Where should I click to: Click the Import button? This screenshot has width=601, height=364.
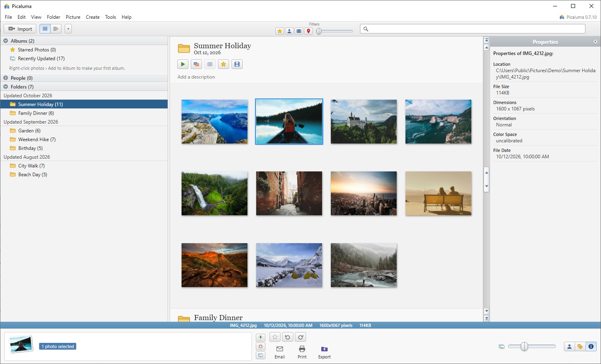(x=20, y=29)
